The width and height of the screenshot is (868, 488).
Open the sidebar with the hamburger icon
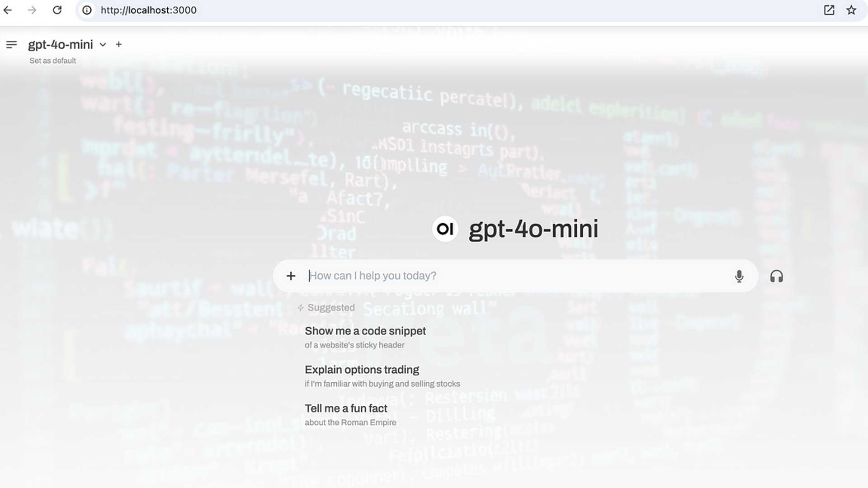point(11,44)
